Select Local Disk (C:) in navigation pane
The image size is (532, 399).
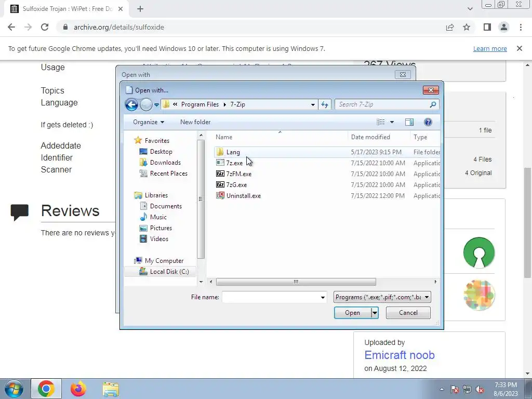click(x=169, y=271)
